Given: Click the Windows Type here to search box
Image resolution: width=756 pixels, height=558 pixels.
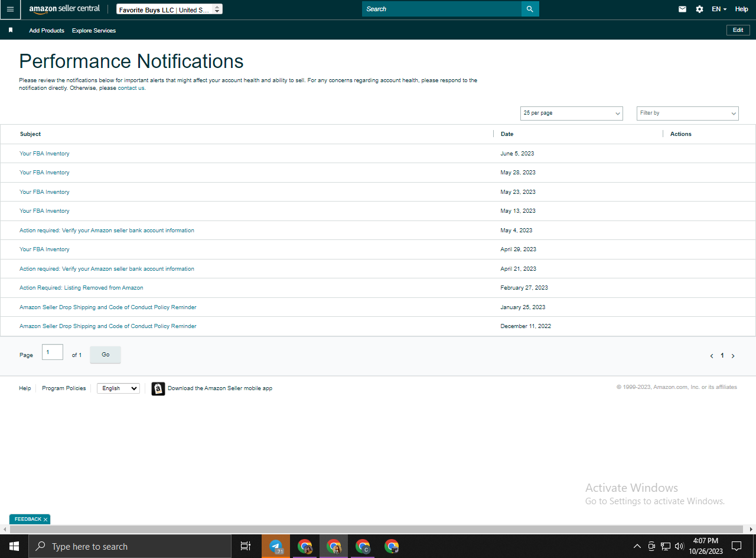Looking at the screenshot, I should point(130,546).
